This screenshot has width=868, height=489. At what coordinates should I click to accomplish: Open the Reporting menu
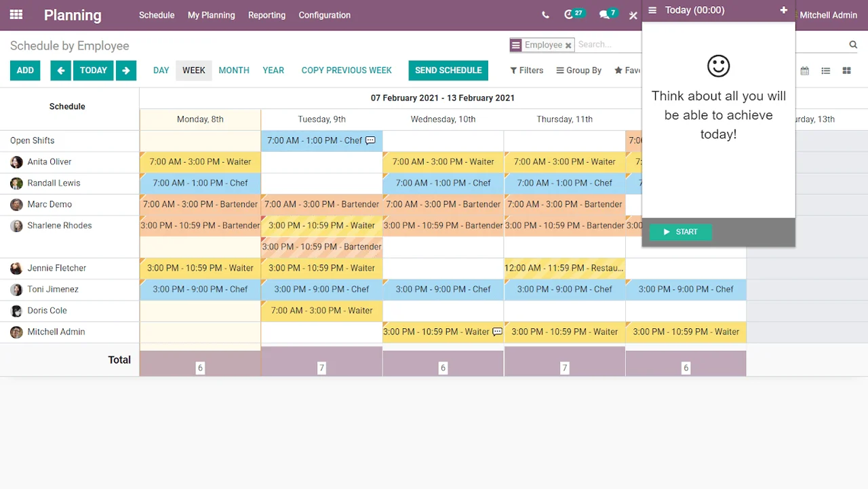click(x=267, y=15)
